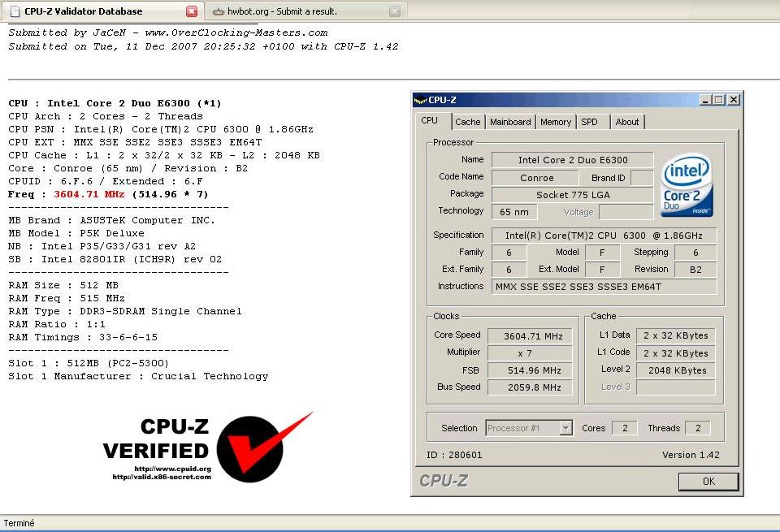Click the CPU-Z Verified checkmark badge
The width and height of the screenshot is (780, 532).
coord(263,448)
